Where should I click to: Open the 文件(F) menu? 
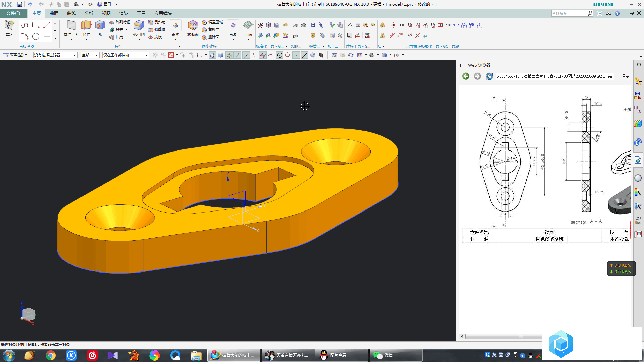pyautogui.click(x=13, y=13)
